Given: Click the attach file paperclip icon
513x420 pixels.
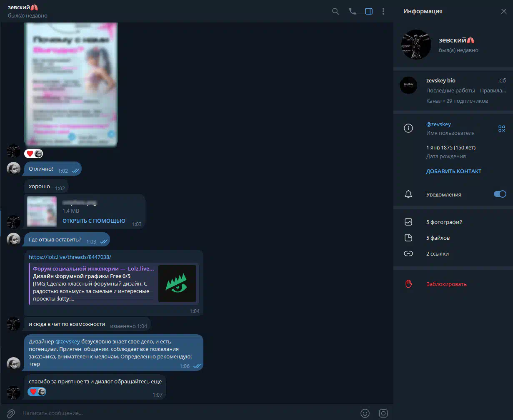Looking at the screenshot, I should [11, 413].
